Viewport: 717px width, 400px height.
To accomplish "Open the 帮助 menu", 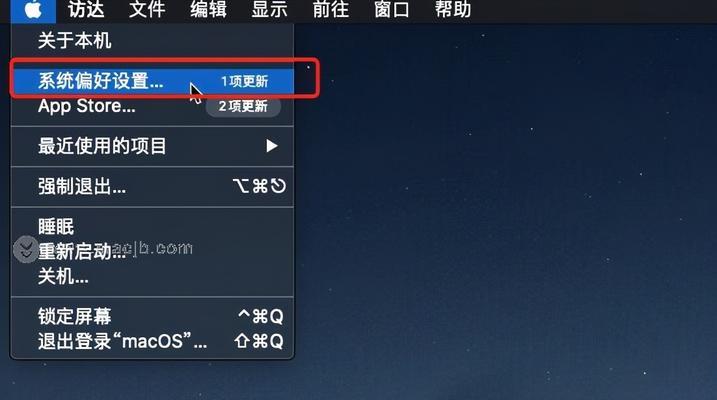I will [x=453, y=10].
